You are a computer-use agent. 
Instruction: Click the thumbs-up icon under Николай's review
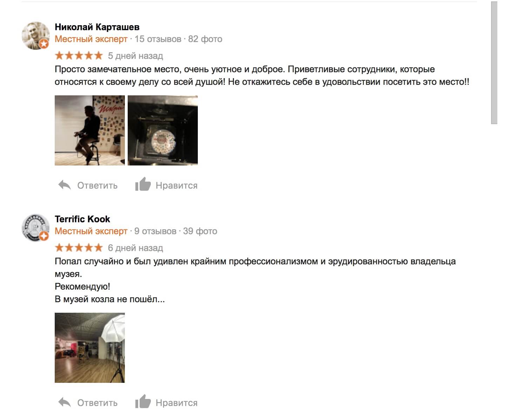tap(143, 184)
